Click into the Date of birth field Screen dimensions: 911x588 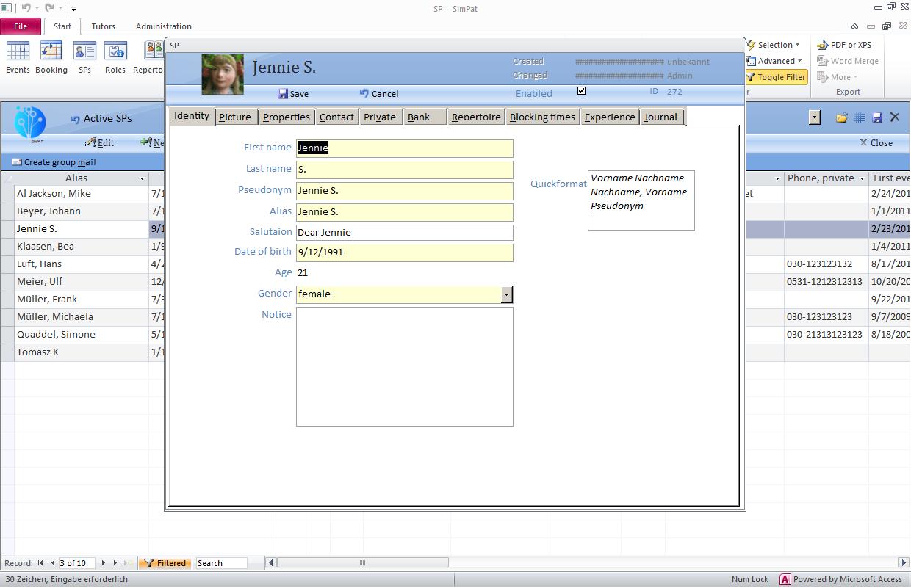(404, 253)
